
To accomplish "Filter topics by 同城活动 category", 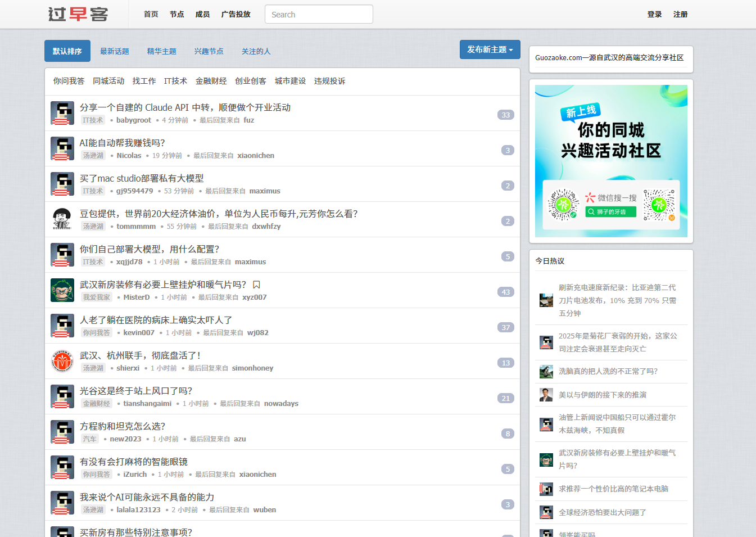I will coord(108,80).
